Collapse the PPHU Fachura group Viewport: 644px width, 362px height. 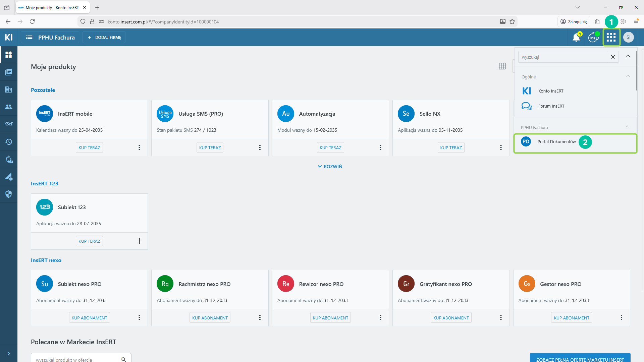tap(627, 127)
